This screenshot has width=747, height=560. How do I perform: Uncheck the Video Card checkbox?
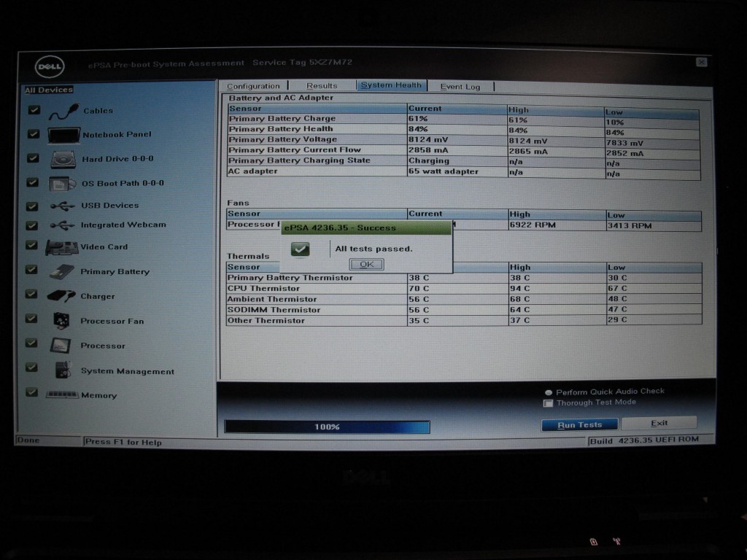coord(31,245)
